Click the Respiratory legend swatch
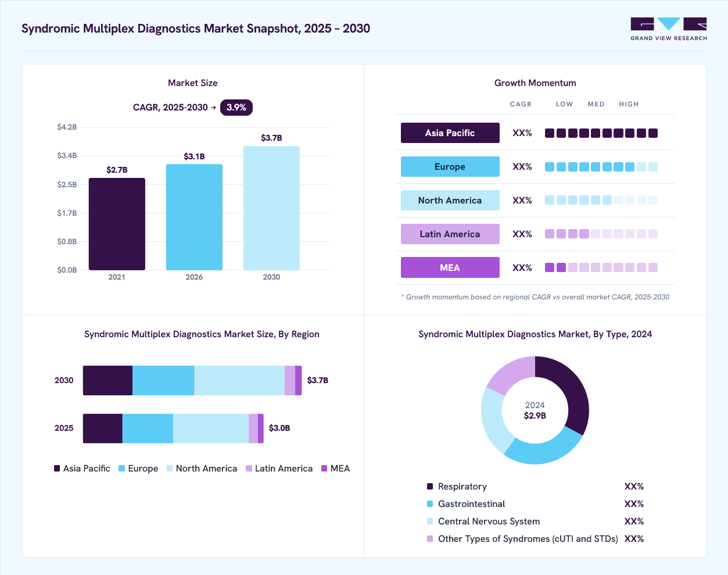 point(430,487)
